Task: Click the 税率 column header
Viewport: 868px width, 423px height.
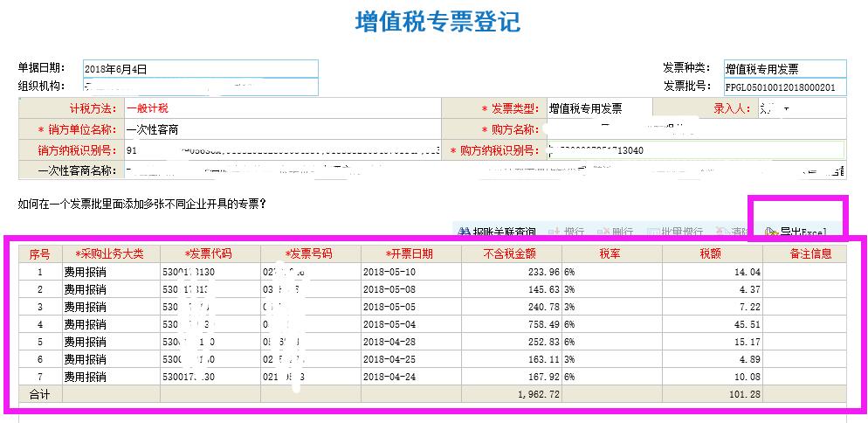Action: [x=610, y=254]
